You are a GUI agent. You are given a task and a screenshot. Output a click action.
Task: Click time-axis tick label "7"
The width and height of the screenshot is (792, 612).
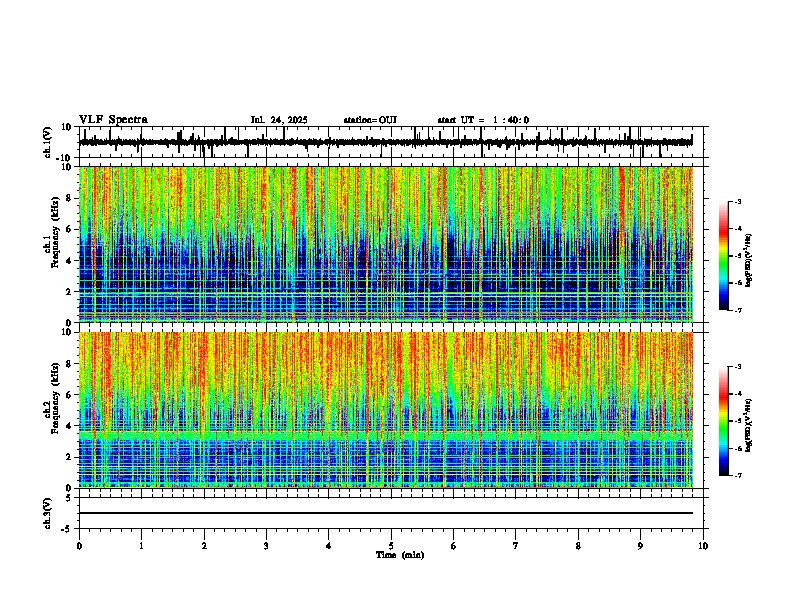click(516, 546)
